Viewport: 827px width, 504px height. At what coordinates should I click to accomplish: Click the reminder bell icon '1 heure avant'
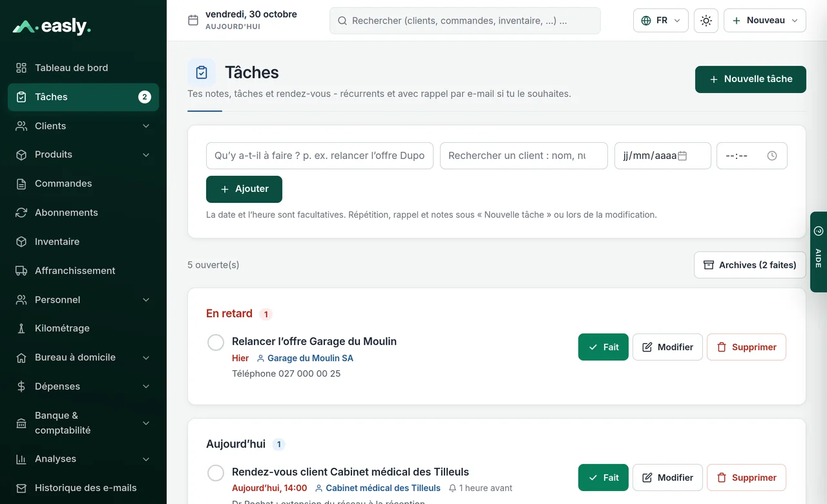453,488
